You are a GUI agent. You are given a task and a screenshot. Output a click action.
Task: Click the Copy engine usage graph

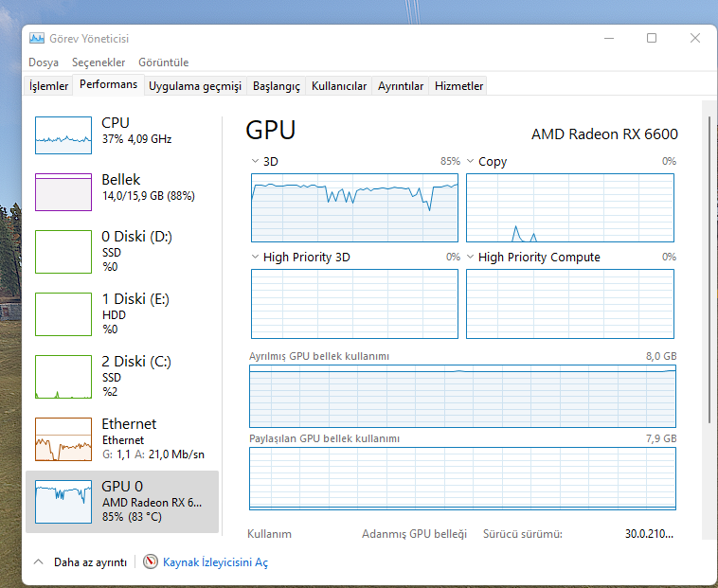pos(570,207)
